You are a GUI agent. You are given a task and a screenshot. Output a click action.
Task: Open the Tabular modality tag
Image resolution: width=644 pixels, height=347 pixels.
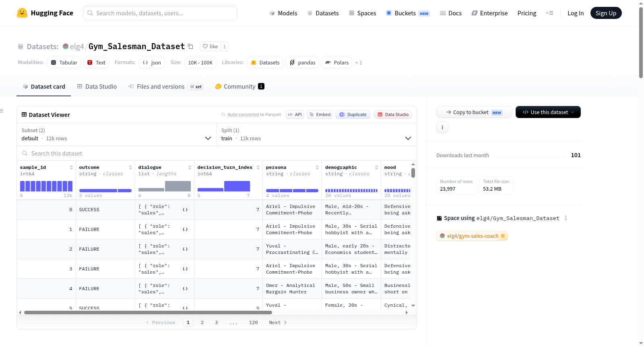pyautogui.click(x=64, y=62)
